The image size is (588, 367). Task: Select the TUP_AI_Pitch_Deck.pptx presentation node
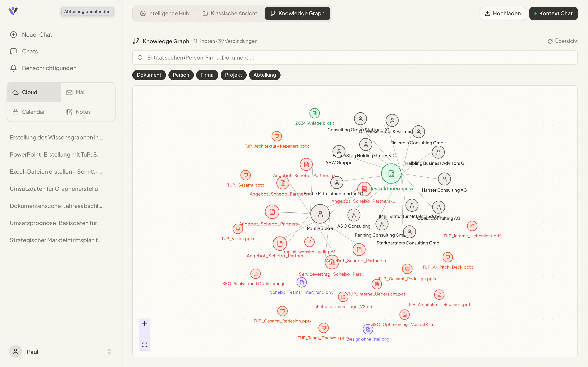point(448,257)
